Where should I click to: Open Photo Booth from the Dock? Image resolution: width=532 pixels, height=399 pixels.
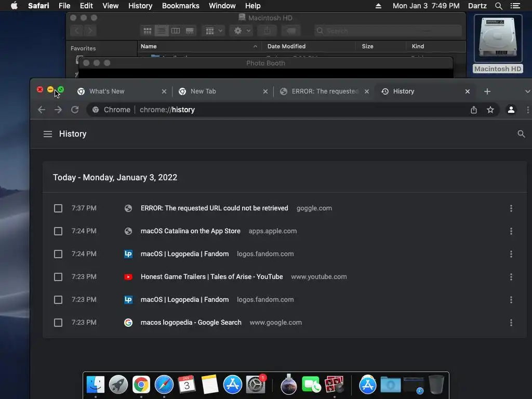(x=334, y=385)
